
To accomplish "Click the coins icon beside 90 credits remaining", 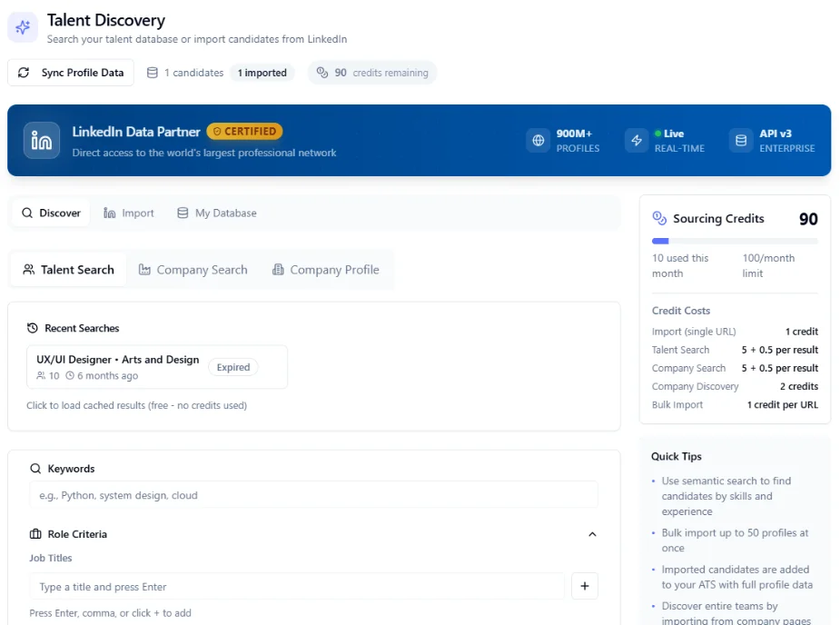I will tap(322, 73).
